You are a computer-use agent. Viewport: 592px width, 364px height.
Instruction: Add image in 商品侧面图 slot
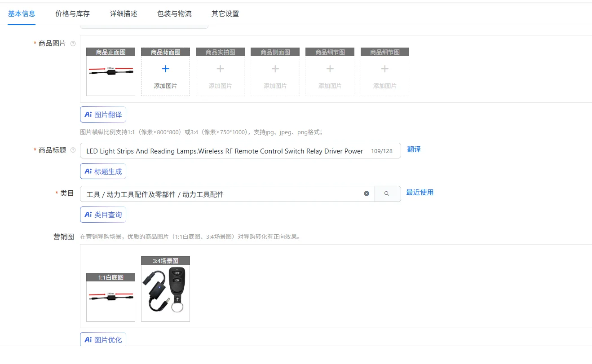(x=275, y=72)
